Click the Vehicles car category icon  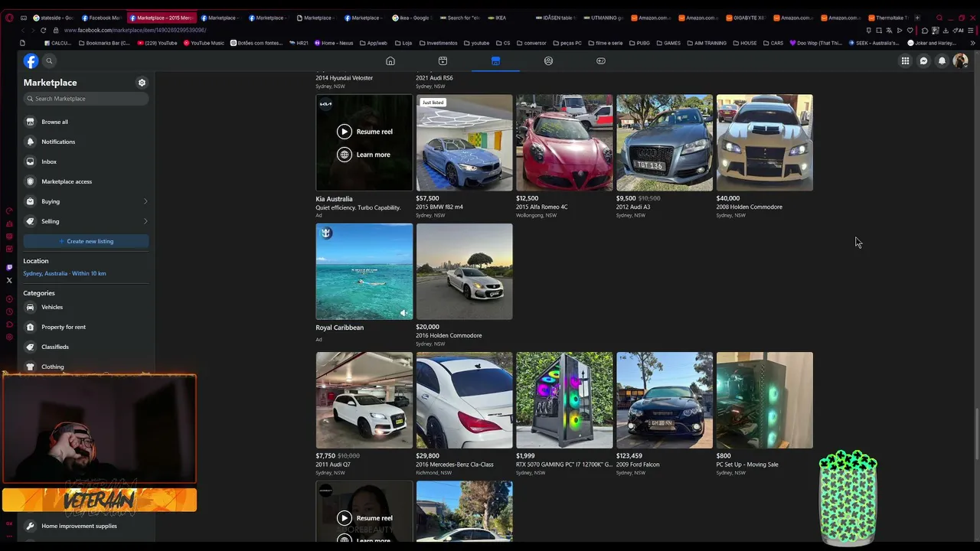click(x=31, y=307)
